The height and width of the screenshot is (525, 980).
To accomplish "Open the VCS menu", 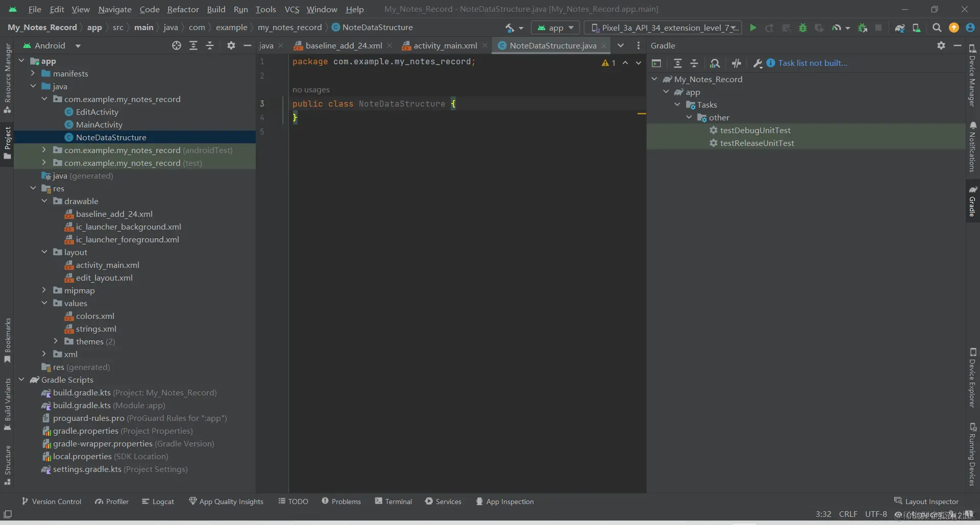I will click(x=291, y=9).
